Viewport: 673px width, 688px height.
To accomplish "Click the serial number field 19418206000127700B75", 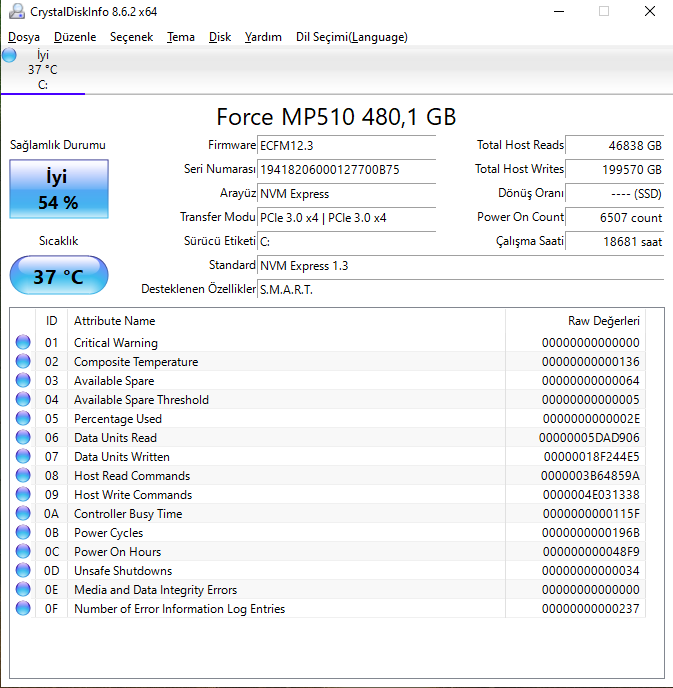I will click(x=346, y=169).
